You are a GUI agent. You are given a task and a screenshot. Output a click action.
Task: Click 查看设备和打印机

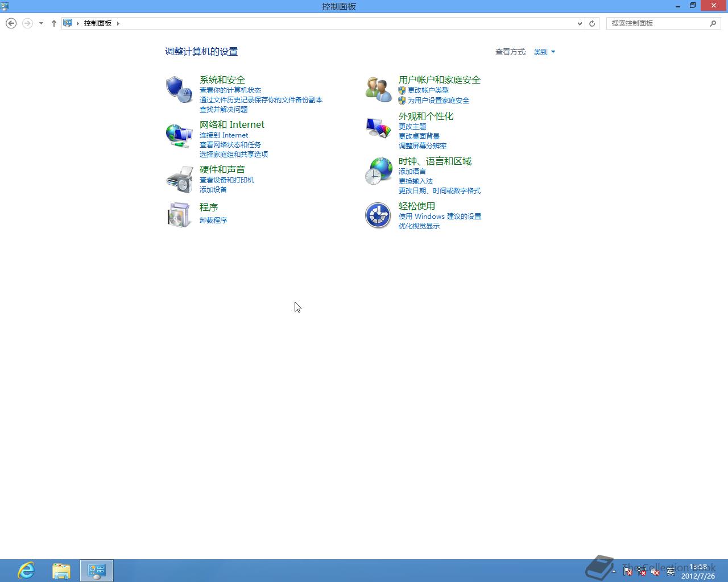(227, 180)
